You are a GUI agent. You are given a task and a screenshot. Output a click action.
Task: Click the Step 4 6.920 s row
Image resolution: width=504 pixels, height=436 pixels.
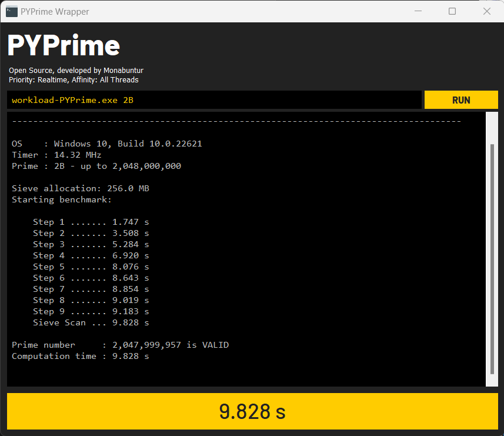[x=91, y=255]
